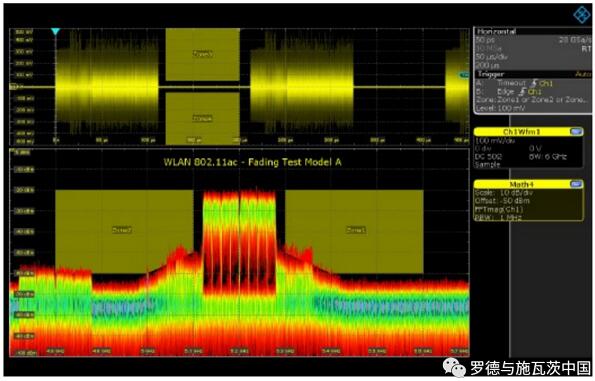Image resolution: width=595 pixels, height=381 pixels.
Task: Click the trigger Level 100 mV field
Action: (x=500, y=108)
